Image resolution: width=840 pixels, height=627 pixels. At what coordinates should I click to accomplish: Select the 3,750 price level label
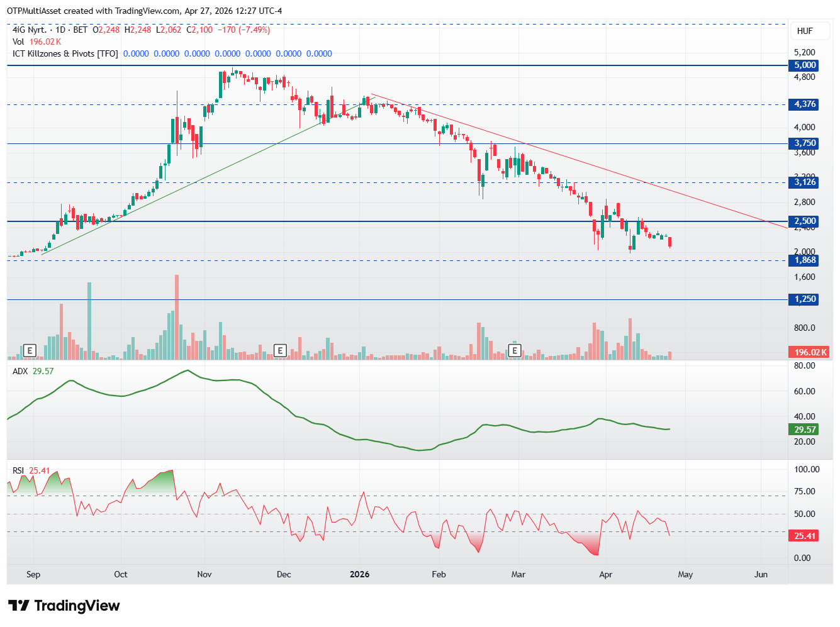pyautogui.click(x=804, y=143)
